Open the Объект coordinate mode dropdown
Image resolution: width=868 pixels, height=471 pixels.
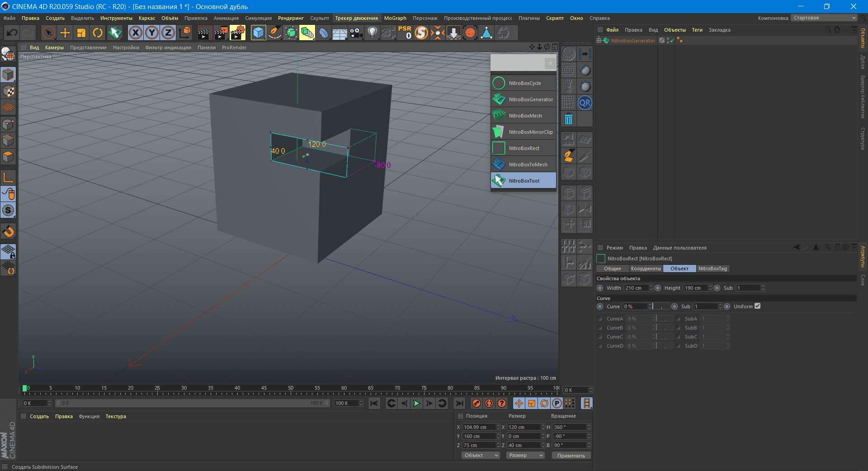481,455
